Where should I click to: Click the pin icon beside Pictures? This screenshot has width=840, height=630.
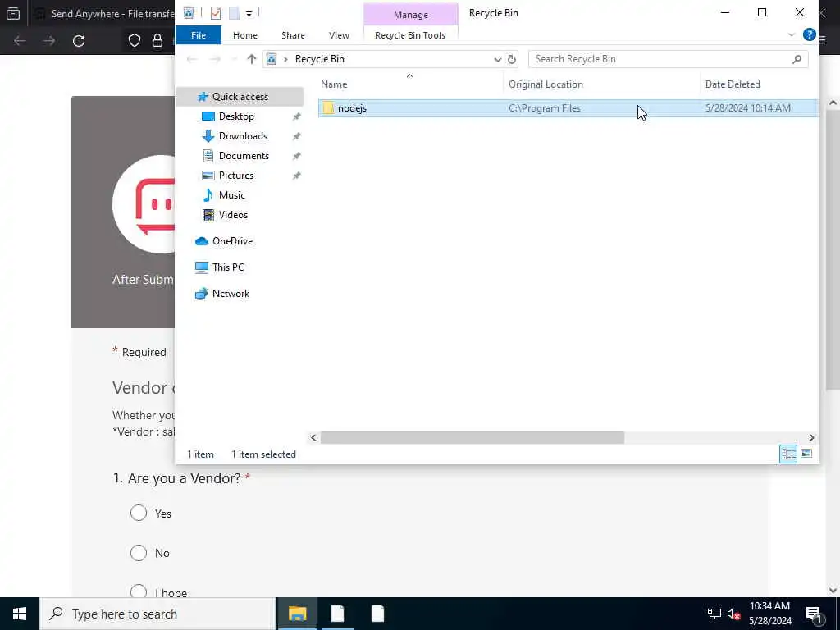(x=296, y=176)
